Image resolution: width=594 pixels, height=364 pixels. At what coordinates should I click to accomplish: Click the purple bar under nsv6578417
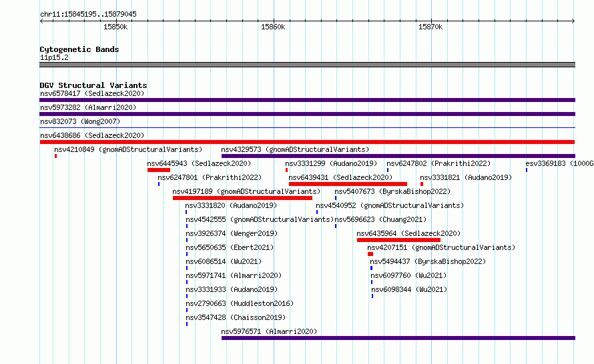click(x=307, y=100)
